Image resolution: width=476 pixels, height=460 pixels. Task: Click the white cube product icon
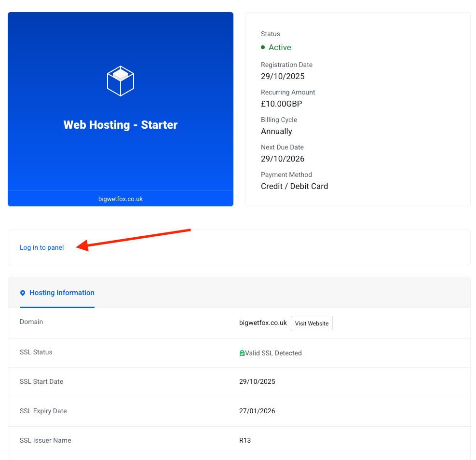point(120,81)
